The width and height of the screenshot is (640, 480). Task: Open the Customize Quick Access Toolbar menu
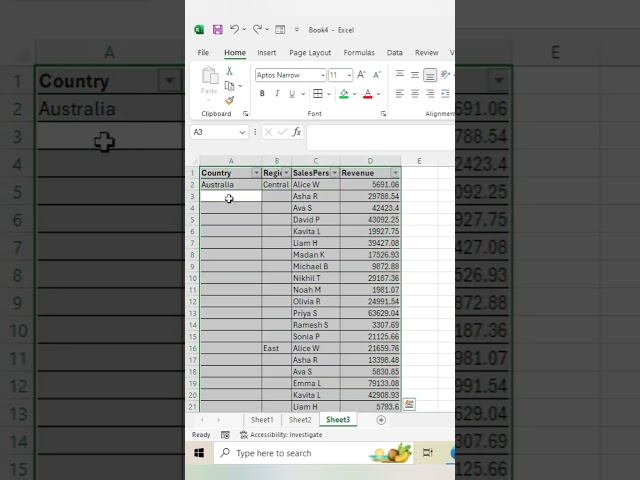tap(297, 29)
